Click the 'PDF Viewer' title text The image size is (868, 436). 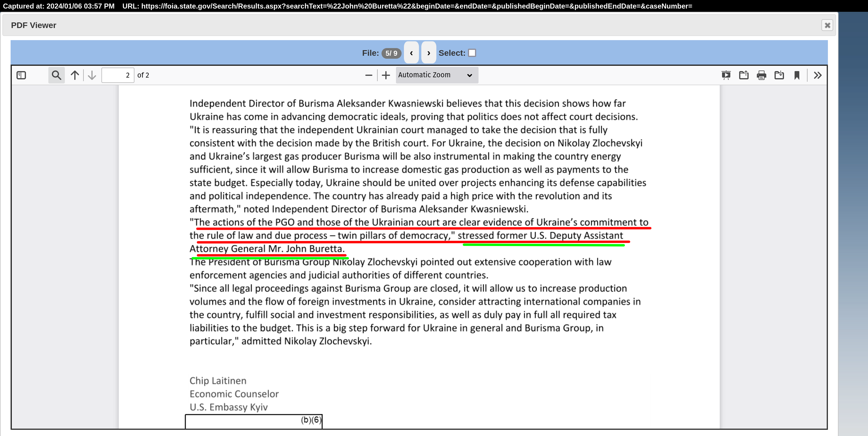click(33, 25)
